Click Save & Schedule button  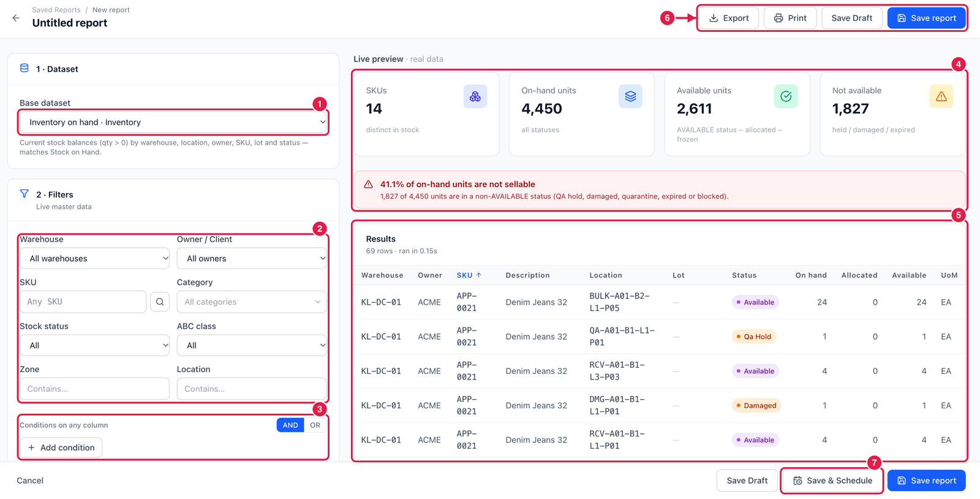832,481
